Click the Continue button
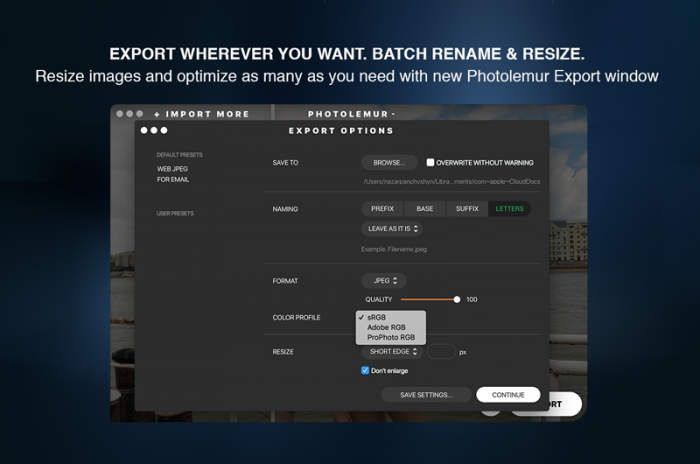 point(508,395)
